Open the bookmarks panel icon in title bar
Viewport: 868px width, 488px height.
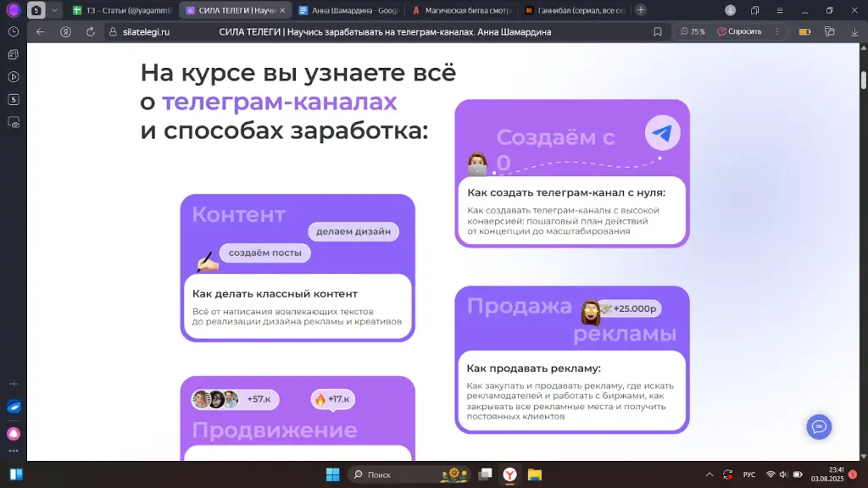point(755,10)
